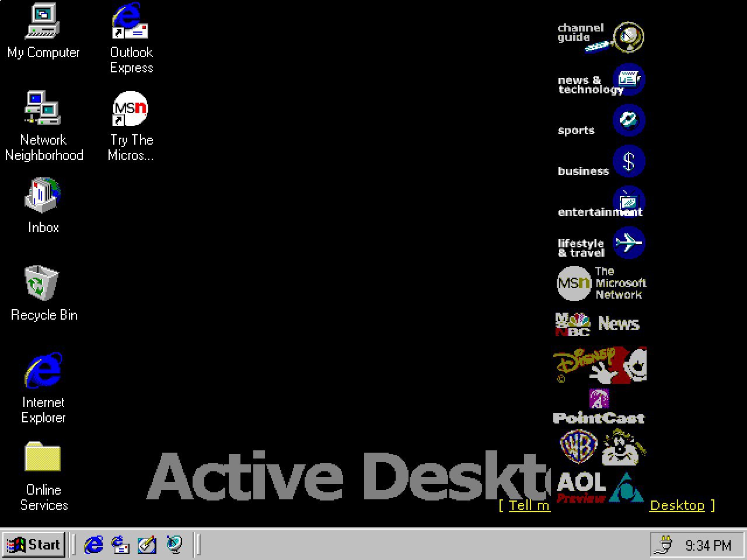Click Show Desktop in Quick Launch

pyautogui.click(x=147, y=544)
